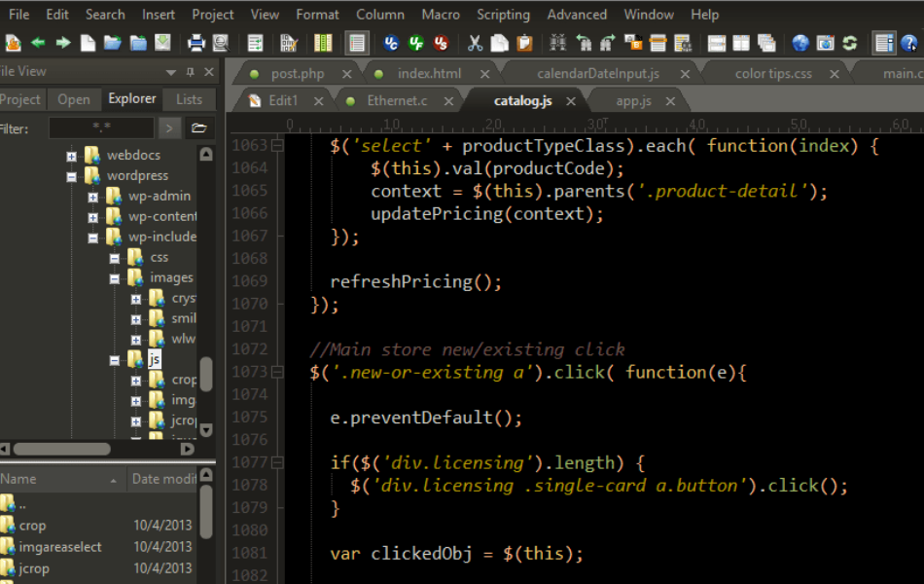Toggle word wrap in the toolbar

[x=255, y=43]
